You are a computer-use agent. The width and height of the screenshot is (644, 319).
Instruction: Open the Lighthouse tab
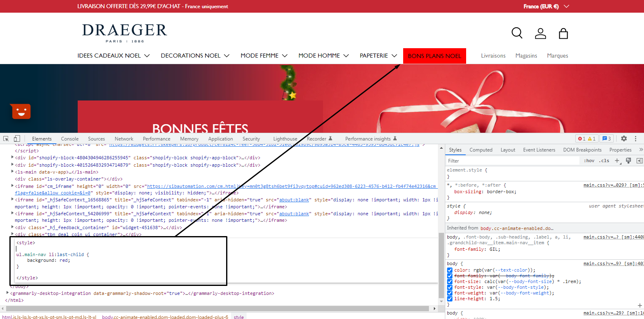[285, 139]
